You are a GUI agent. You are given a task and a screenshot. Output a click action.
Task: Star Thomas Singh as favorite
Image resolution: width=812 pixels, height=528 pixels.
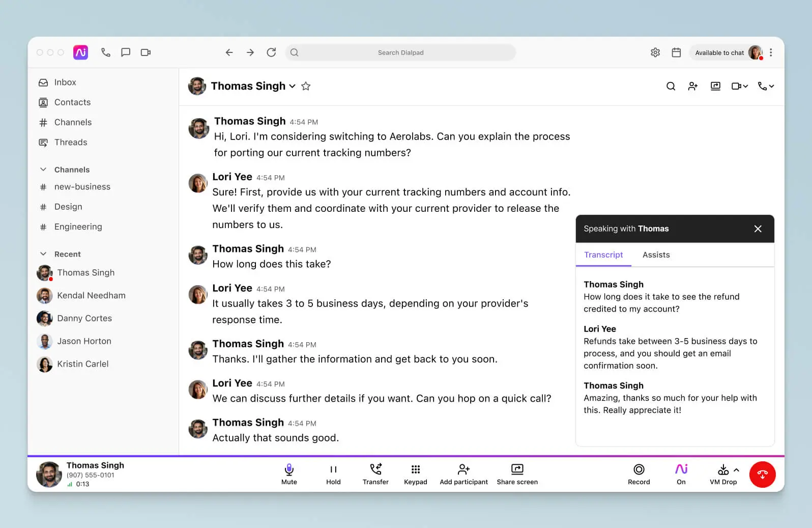[306, 86]
